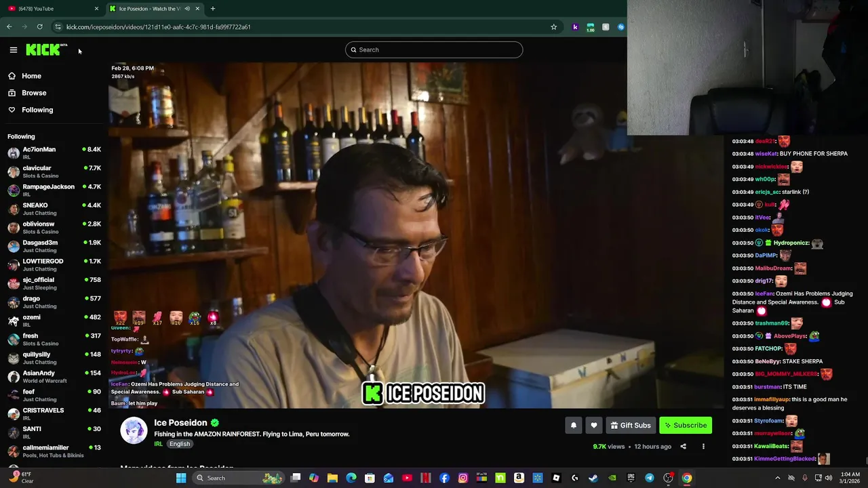Image resolution: width=868 pixels, height=488 pixels.
Task: Open SANTI channel in sidebar
Action: pos(54,432)
